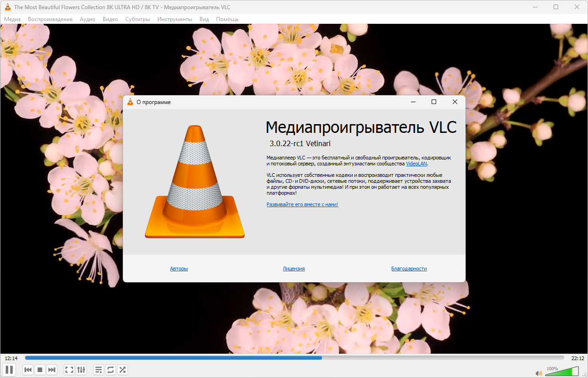The image size is (588, 378).
Task: Open the Авторы link
Action: tap(179, 269)
